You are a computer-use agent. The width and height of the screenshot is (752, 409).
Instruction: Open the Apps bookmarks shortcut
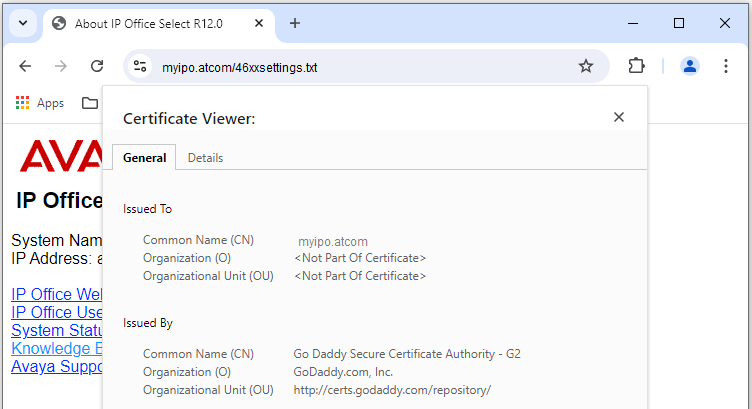40,103
